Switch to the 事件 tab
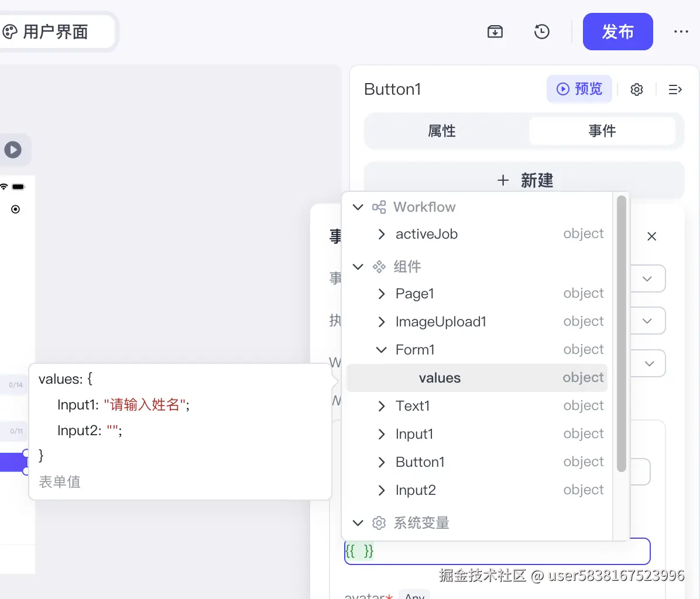This screenshot has height=599, width=700. 602,130
